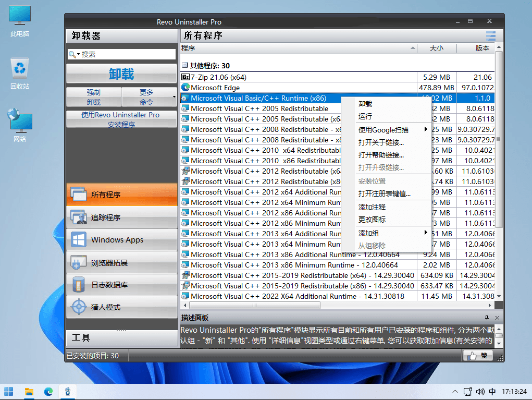Select the 7-Zip 21.06 (x64) entry icon
This screenshot has width=532, height=400.
185,77
